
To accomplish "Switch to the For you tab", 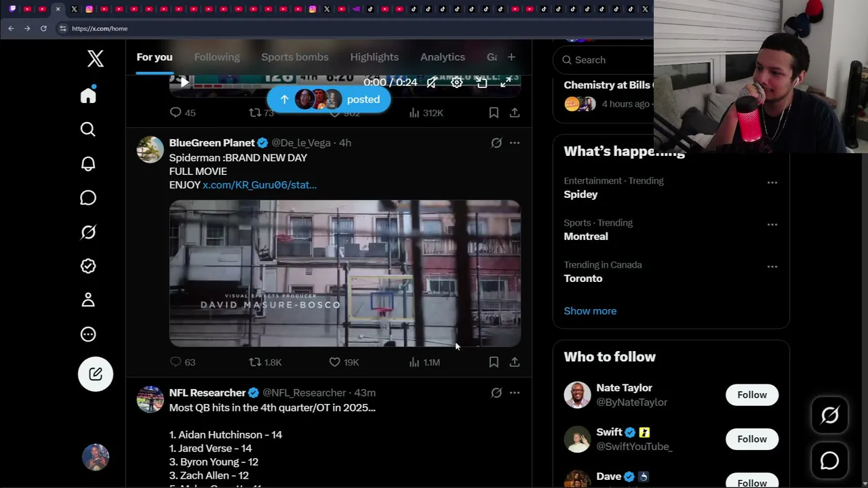I will [x=155, y=57].
